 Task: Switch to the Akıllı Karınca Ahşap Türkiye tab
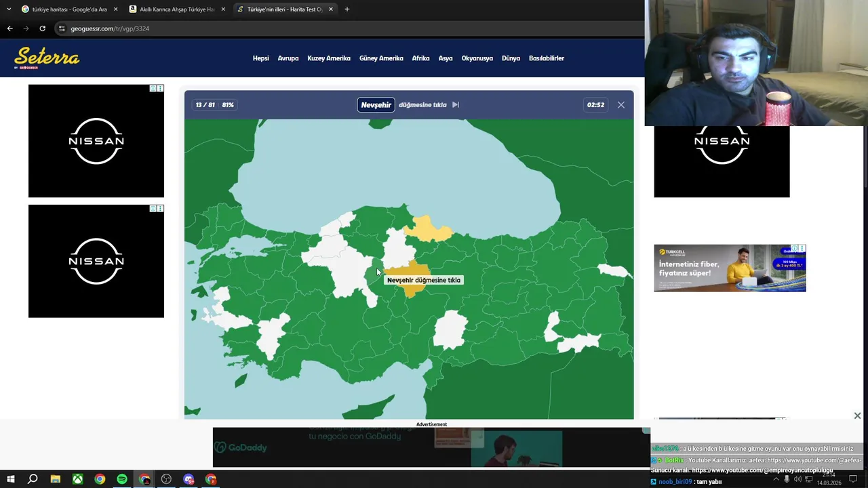(177, 9)
